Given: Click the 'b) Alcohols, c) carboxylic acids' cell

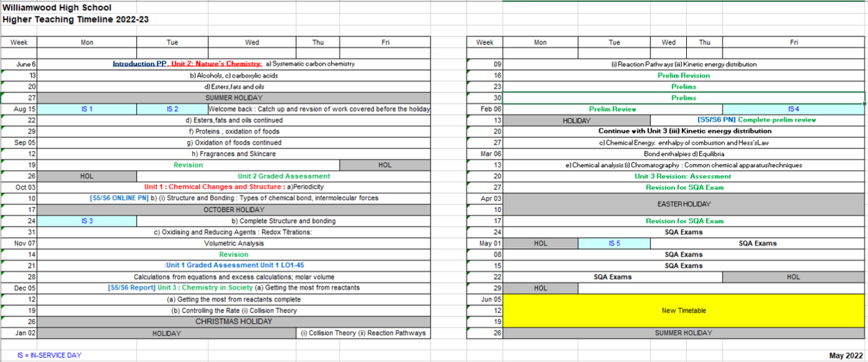Looking at the screenshot, I should tap(234, 76).
